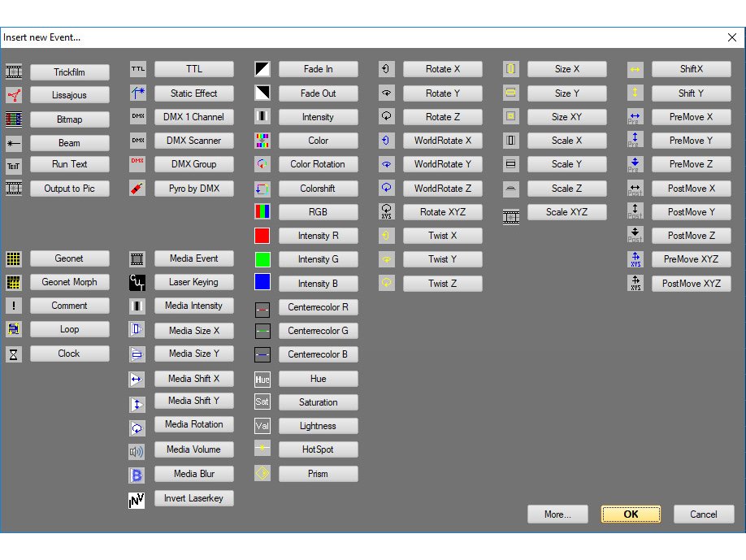Click the RGB stripes icon

(x=262, y=211)
